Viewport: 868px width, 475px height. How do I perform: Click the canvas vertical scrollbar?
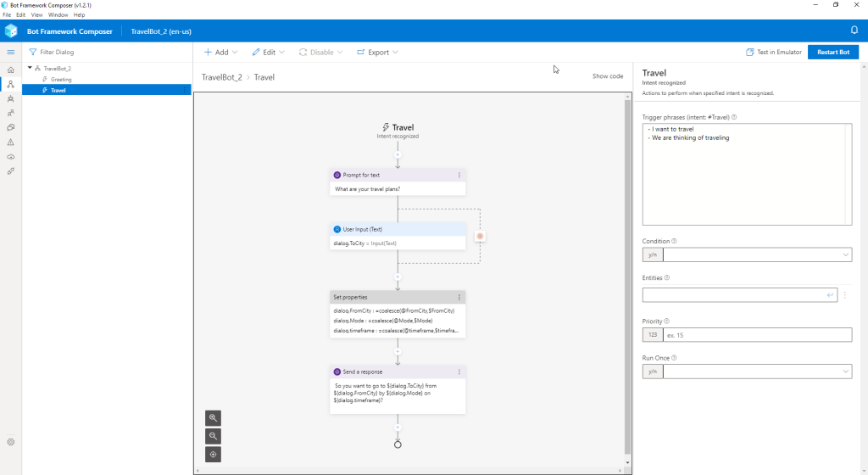[x=627, y=277]
